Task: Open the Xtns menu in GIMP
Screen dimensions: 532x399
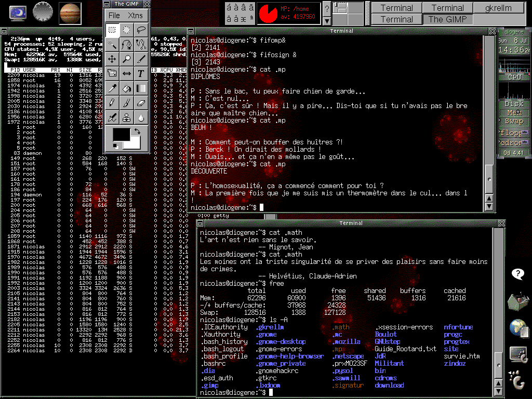Action: point(135,16)
